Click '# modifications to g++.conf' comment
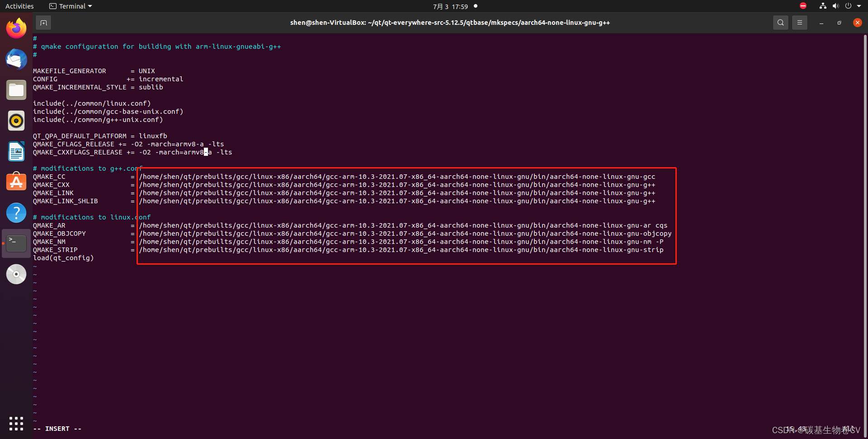 coord(88,168)
